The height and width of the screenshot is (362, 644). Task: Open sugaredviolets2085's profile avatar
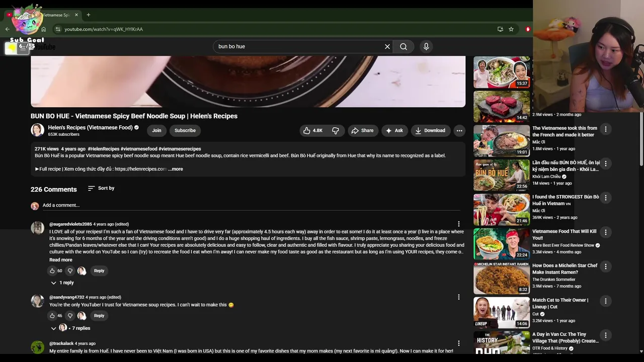pyautogui.click(x=37, y=228)
